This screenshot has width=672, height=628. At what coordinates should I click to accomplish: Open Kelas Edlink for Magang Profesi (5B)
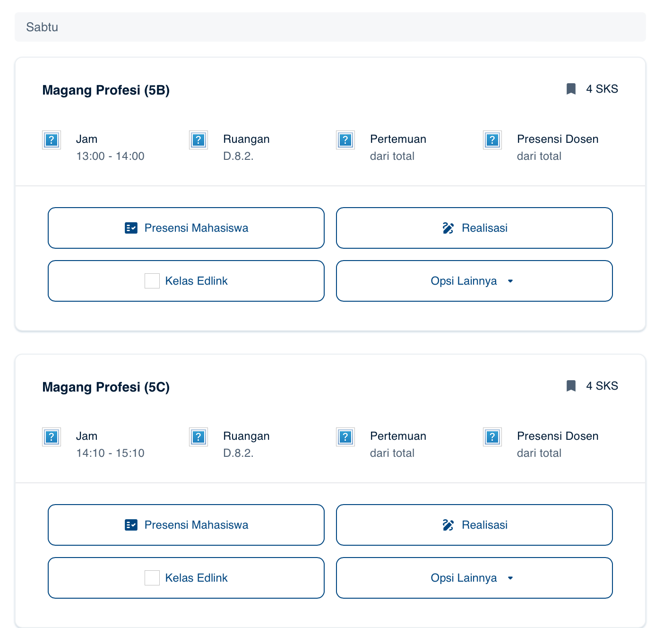pos(186,281)
